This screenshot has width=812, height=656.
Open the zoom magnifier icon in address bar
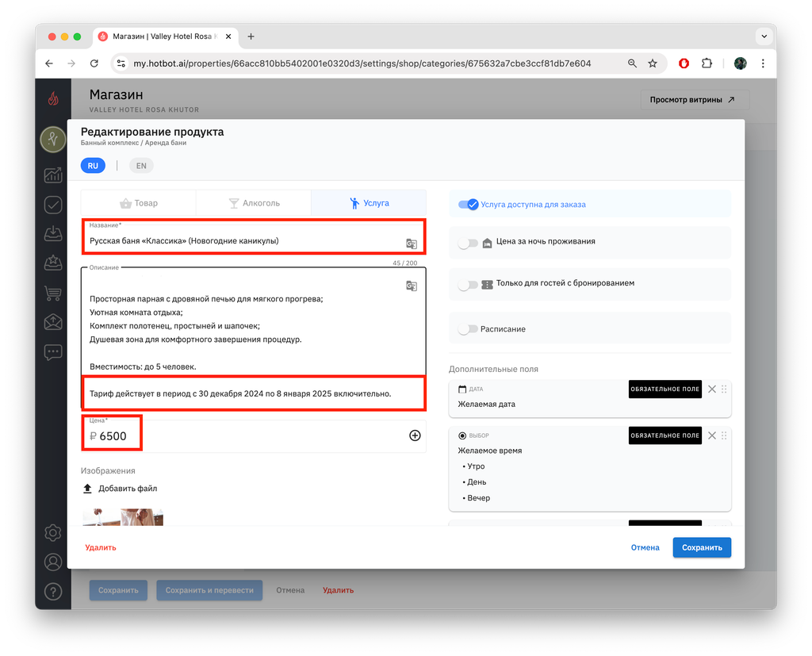(632, 63)
